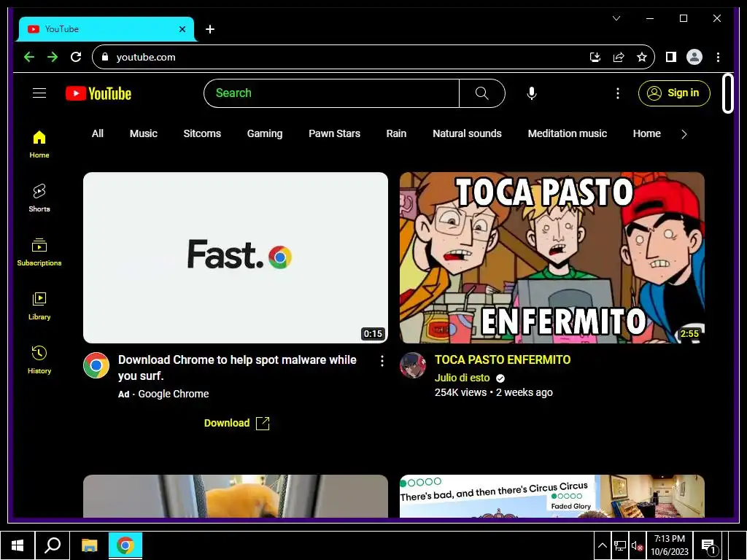Viewport: 747px width, 560px height.
Task: Open the taskbar clock showing 7:13 PM
Action: [670, 545]
